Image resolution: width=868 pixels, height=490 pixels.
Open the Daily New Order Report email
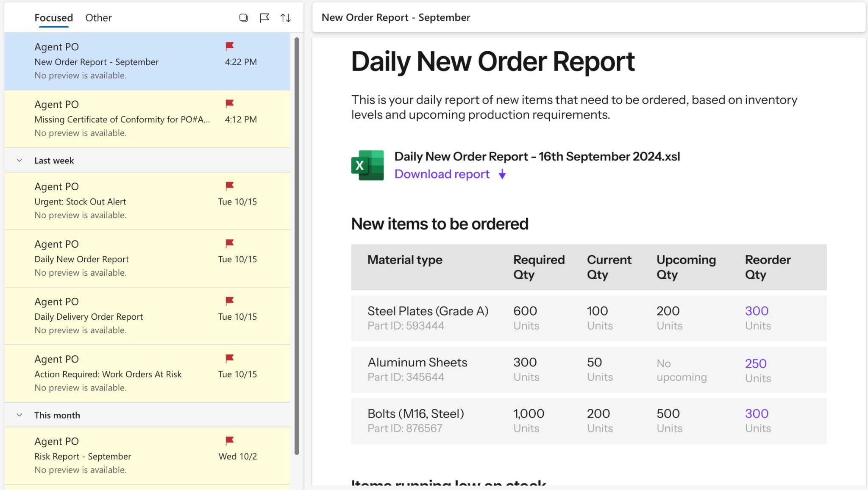point(127,259)
